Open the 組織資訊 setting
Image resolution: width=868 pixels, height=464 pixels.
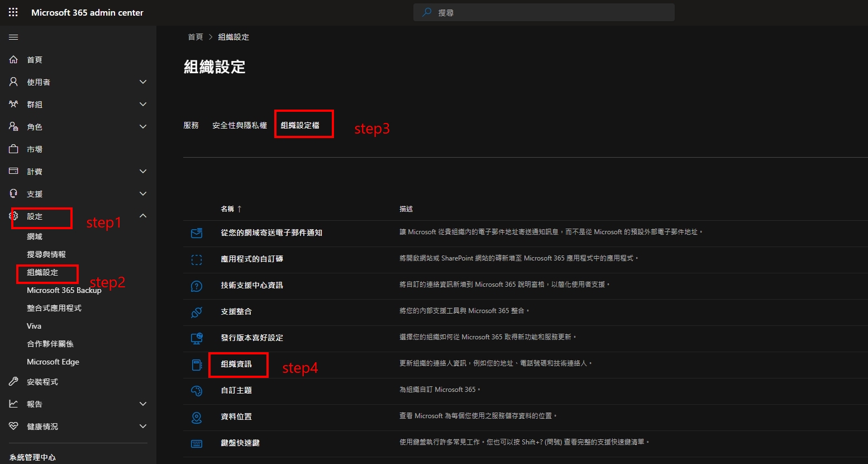[x=236, y=364]
